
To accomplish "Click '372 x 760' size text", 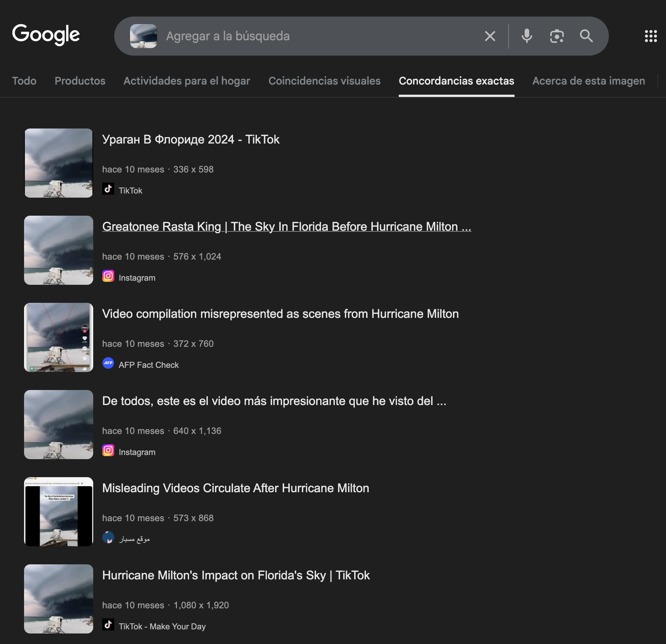I will tap(194, 344).
